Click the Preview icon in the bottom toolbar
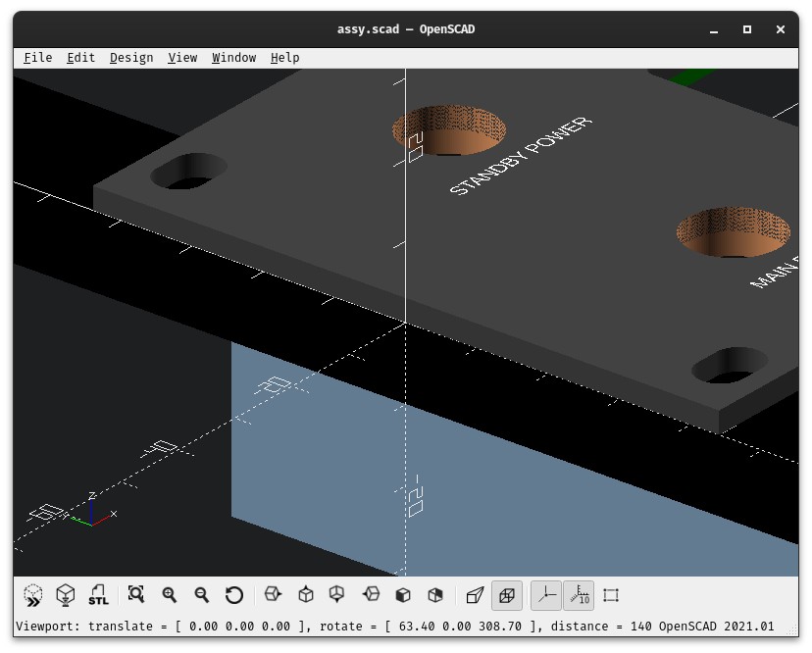Viewport: 812px width, 653px height. [x=32, y=595]
